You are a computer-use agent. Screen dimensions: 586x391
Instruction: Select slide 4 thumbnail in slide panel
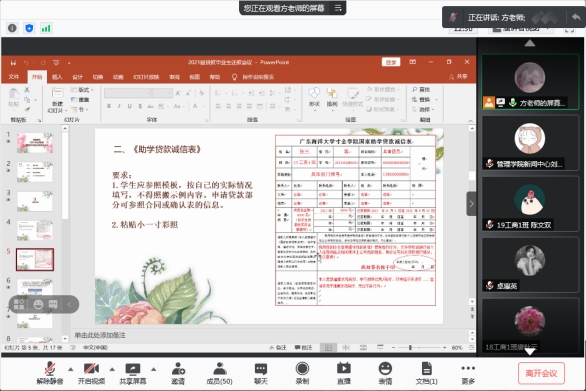35,230
